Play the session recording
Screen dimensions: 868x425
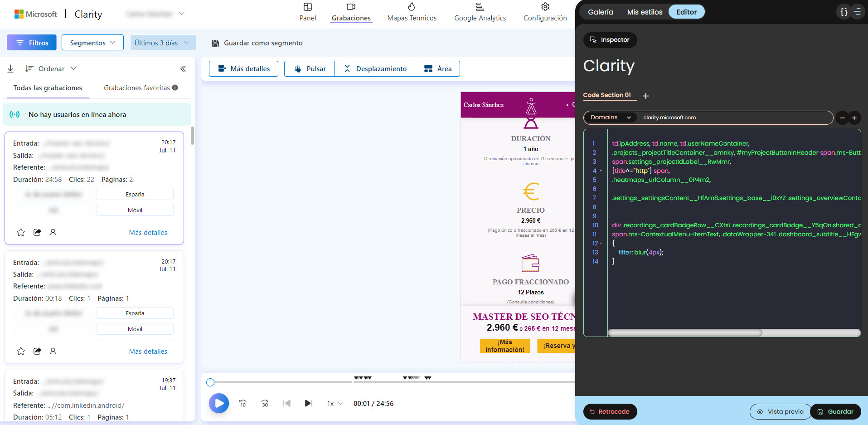coord(219,403)
